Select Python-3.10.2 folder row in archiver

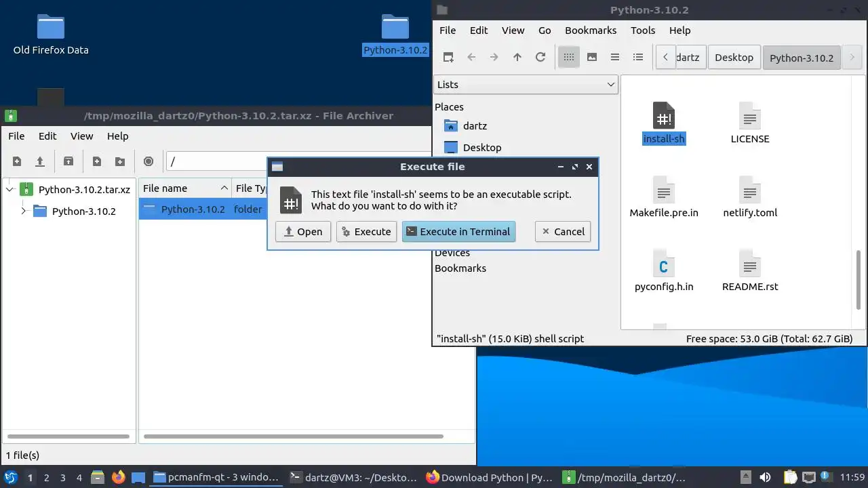click(203, 209)
